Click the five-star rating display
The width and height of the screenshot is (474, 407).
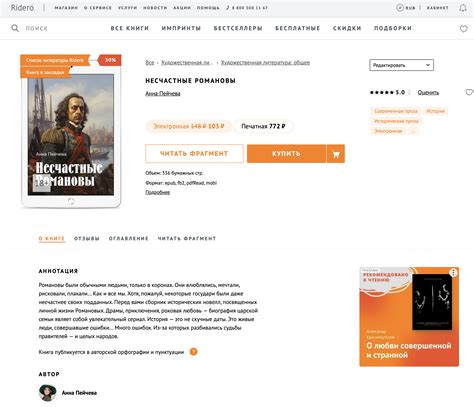[x=382, y=92]
